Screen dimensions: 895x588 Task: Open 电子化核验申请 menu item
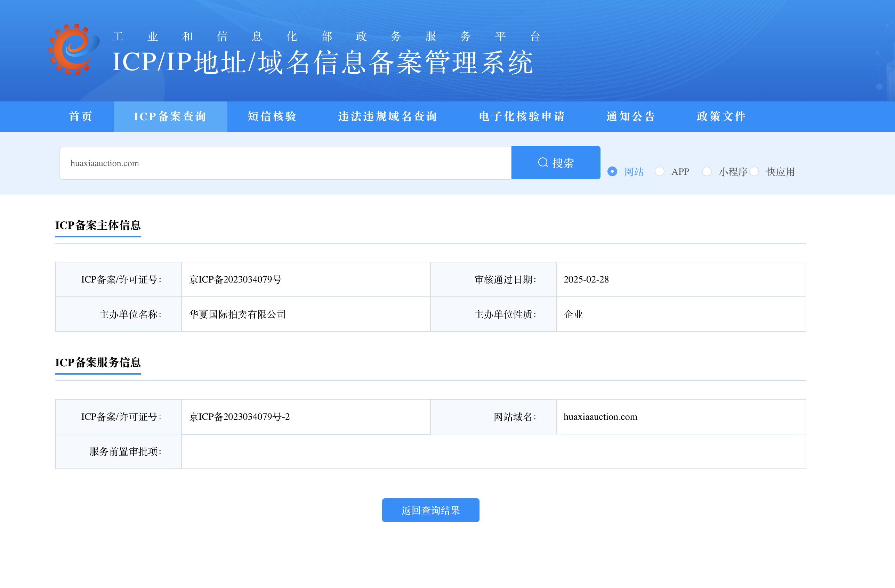[522, 116]
